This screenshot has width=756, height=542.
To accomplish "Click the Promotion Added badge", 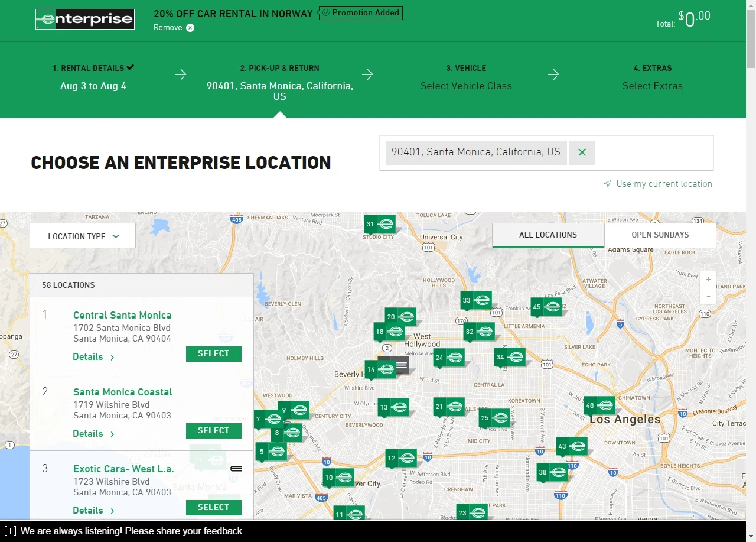I will [x=361, y=12].
